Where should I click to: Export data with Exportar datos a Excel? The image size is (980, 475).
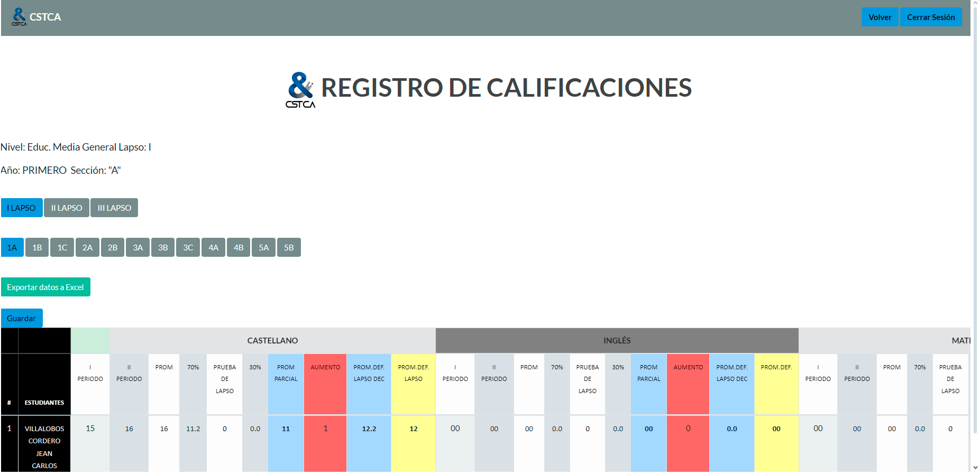(x=45, y=287)
